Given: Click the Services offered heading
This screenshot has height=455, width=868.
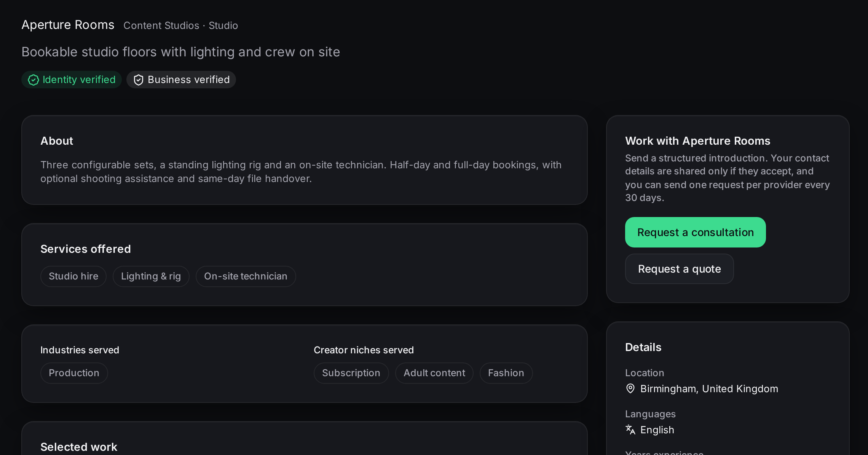Looking at the screenshot, I should [x=86, y=249].
